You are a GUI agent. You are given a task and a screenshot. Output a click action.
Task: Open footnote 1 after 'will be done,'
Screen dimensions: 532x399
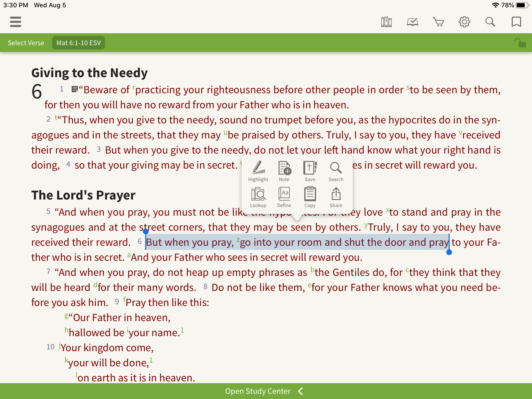pos(151,360)
